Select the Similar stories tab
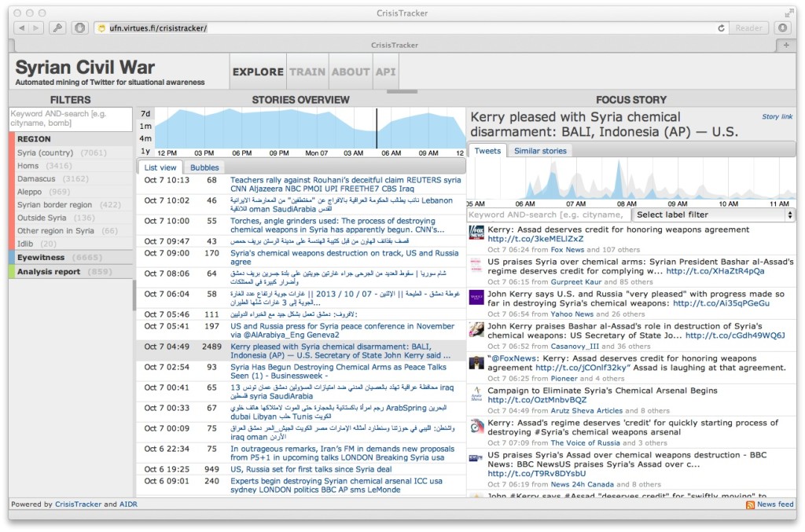The width and height of the screenshot is (805, 532). (540, 151)
